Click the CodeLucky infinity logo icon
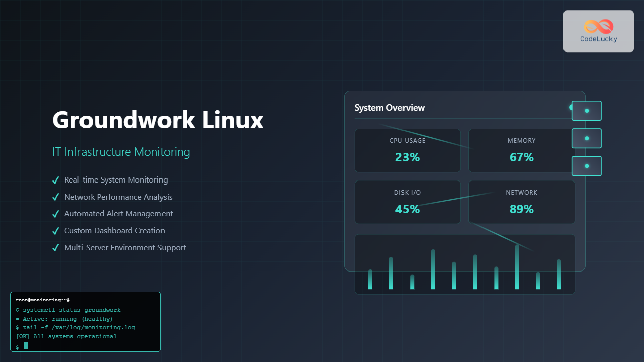 [x=598, y=26]
